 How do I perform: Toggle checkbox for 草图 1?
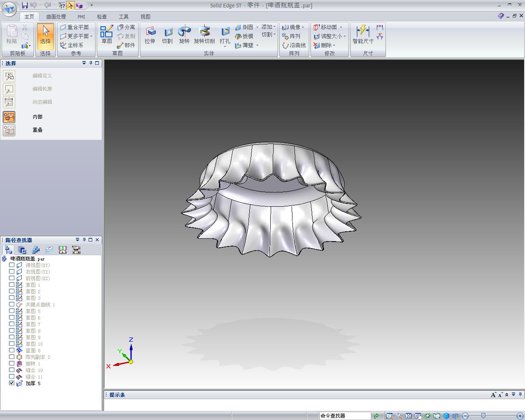pos(12,285)
